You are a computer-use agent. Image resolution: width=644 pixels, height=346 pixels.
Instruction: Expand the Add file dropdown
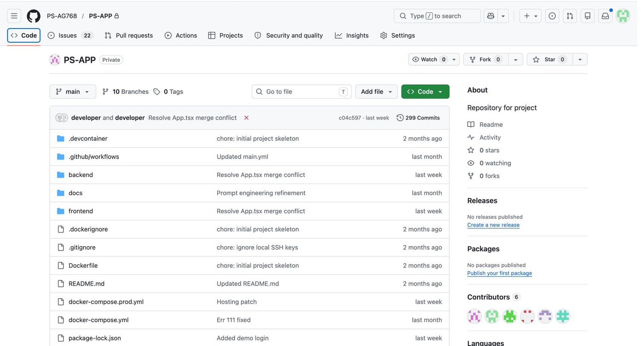[376, 92]
